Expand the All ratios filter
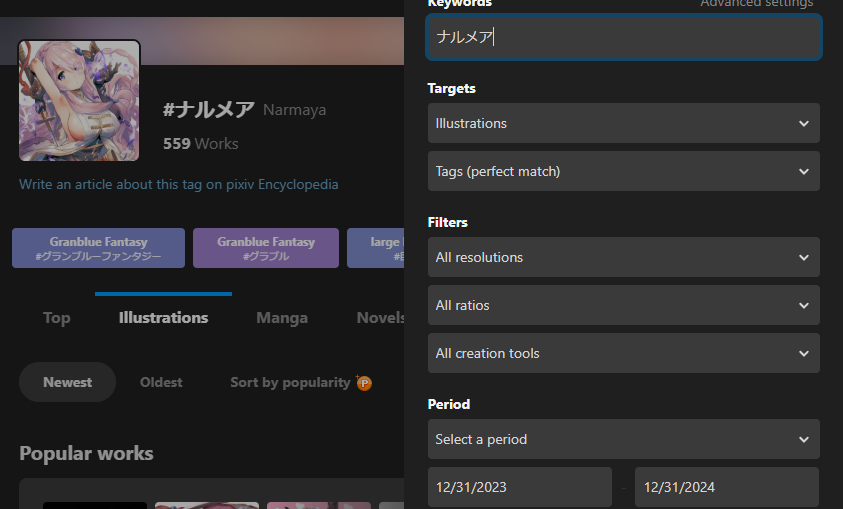The height and width of the screenshot is (509, 843). (624, 305)
